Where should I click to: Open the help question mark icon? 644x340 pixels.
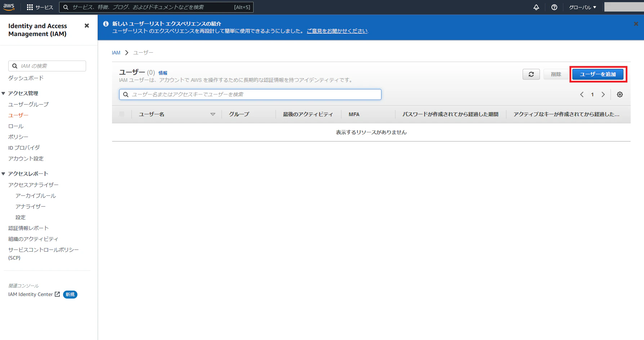pyautogui.click(x=554, y=7)
